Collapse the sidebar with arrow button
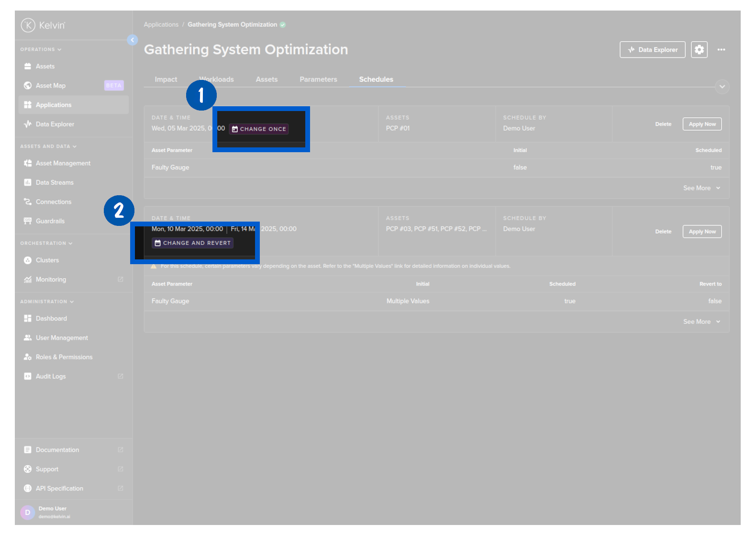This screenshot has height=536, width=756. pyautogui.click(x=133, y=40)
